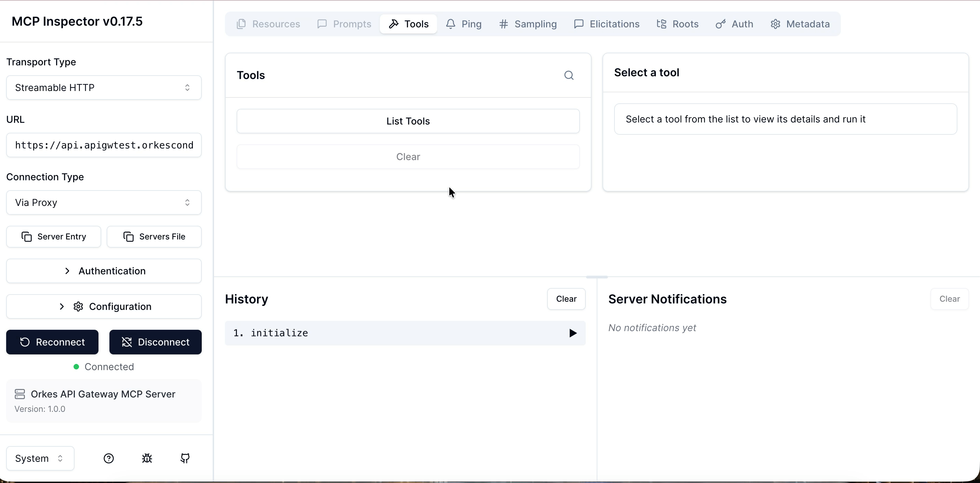Open the Sampling section via its hash icon
The width and height of the screenshot is (980, 483).
(x=503, y=24)
